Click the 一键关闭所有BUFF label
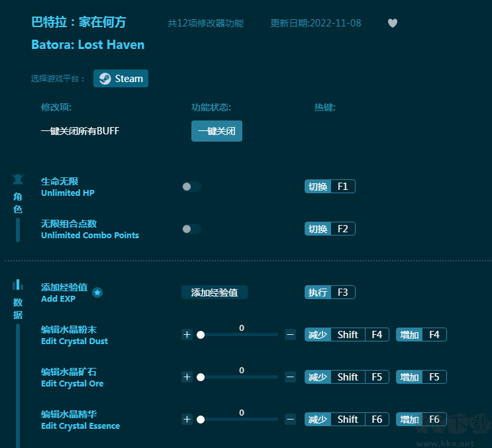Screen dimensions: 492x448 (x=80, y=131)
